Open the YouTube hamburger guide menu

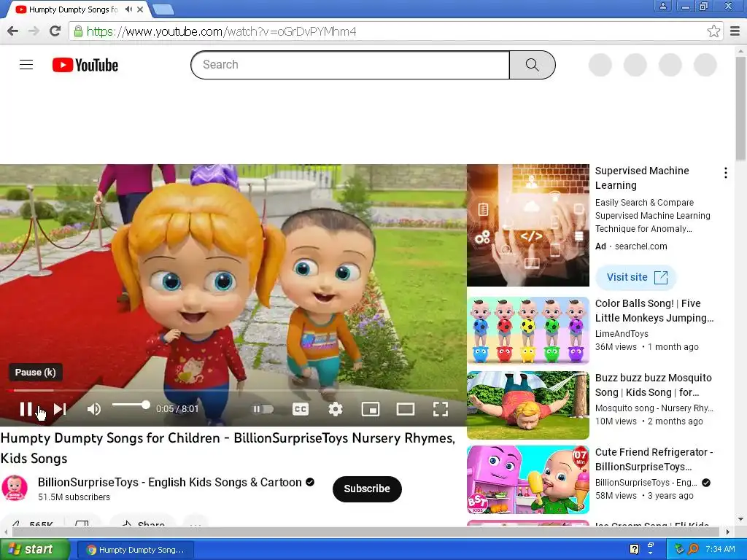coord(26,65)
